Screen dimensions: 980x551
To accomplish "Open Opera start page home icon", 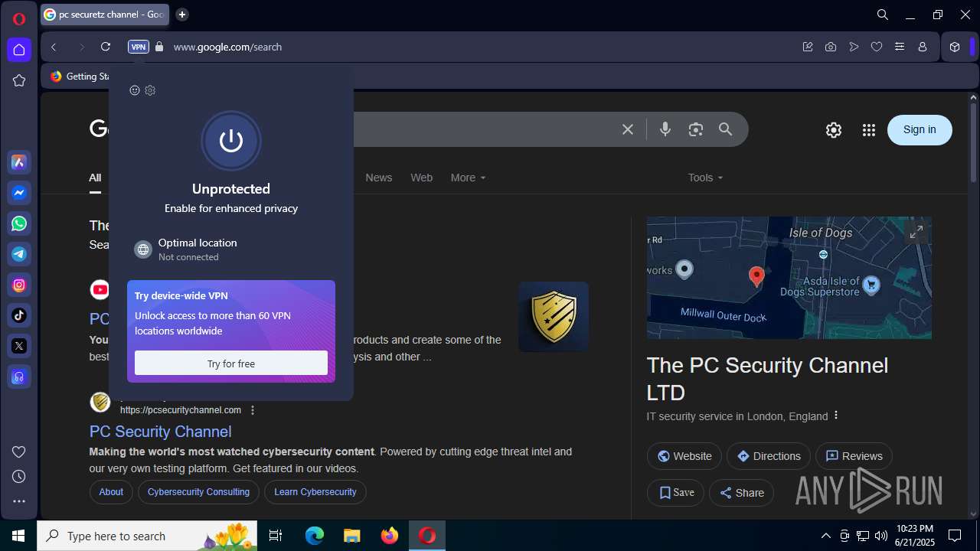I will (x=19, y=50).
